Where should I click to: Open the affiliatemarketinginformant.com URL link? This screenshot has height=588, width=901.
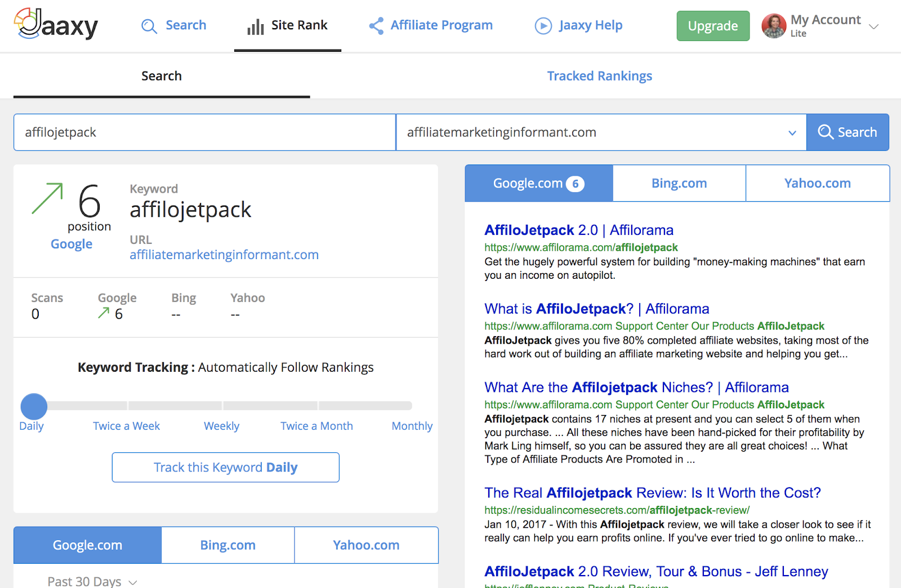coord(224,255)
